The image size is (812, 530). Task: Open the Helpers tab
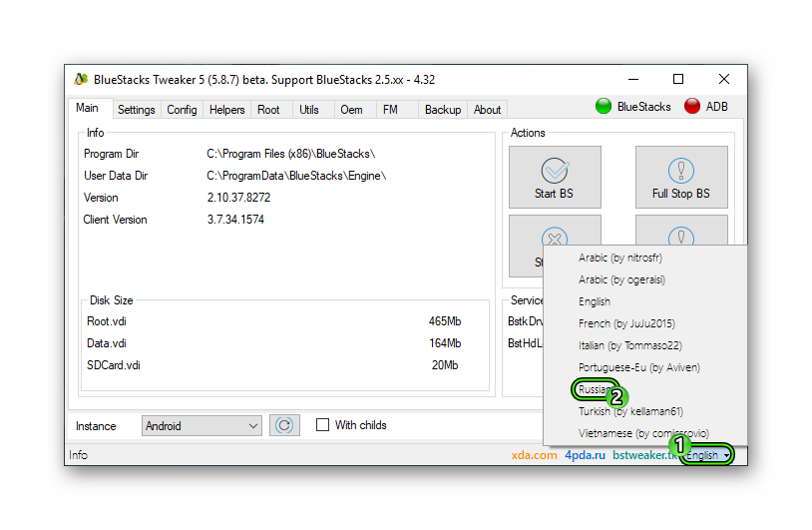(x=226, y=110)
